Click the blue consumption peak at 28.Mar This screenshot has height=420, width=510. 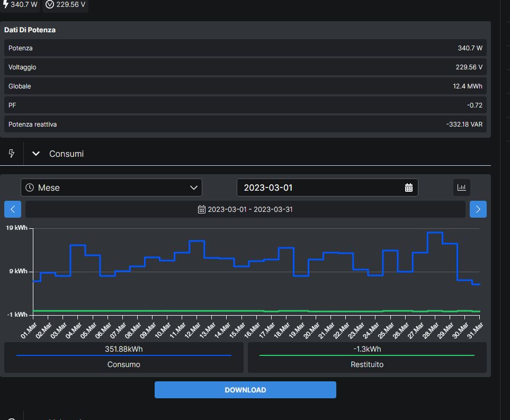[435, 233]
